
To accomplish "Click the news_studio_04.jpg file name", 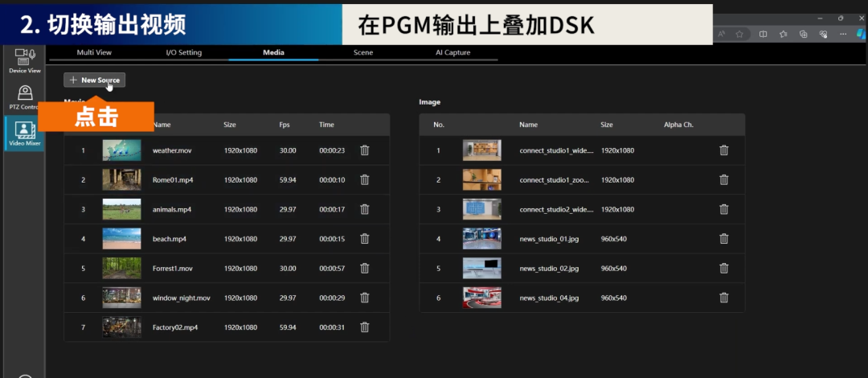I will pyautogui.click(x=549, y=298).
